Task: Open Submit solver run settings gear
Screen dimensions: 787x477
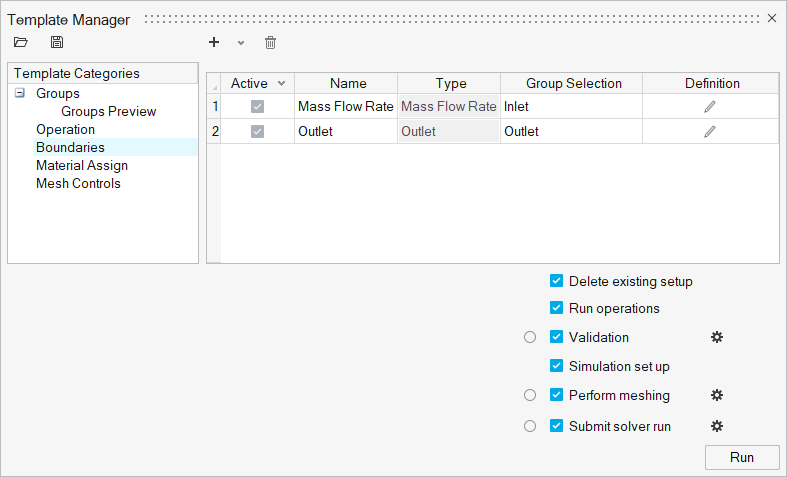Action: click(716, 426)
